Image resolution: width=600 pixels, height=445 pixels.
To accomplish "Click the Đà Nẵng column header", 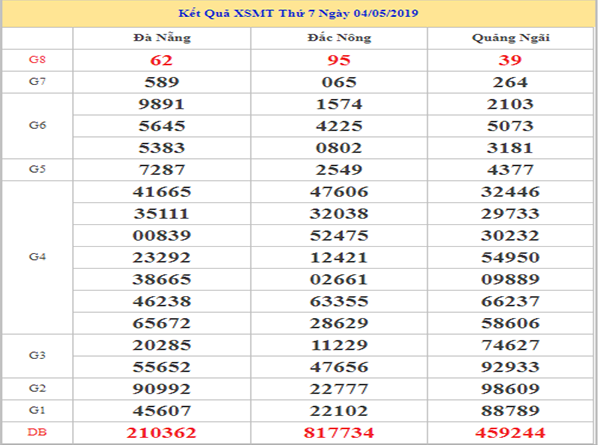I will click(161, 38).
